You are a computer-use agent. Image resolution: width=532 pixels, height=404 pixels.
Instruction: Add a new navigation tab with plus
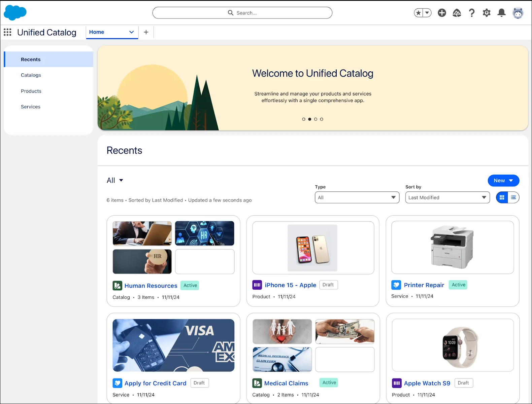coord(146,32)
